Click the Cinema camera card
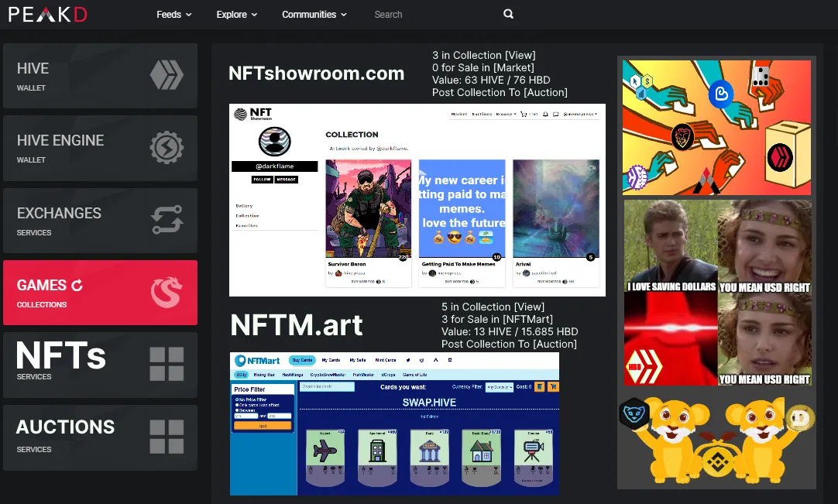The image size is (838, 504). tap(534, 458)
